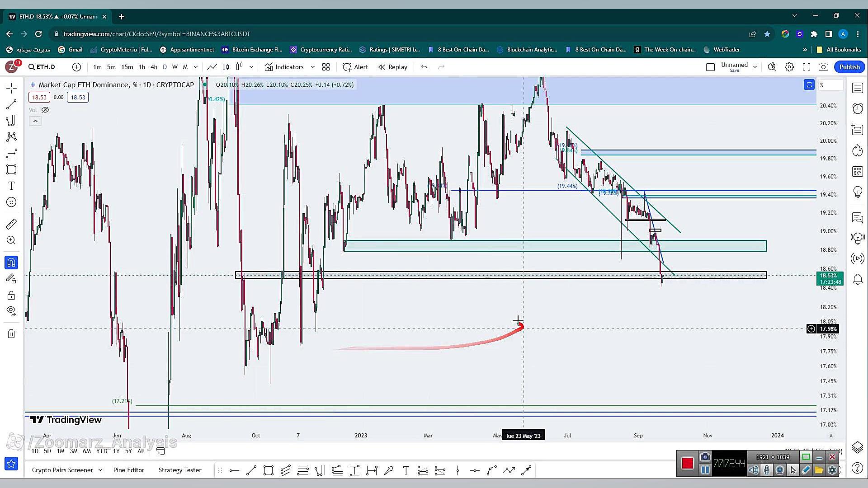868x488 pixels.
Task: Open the calendar panel
Action: [x=857, y=171]
